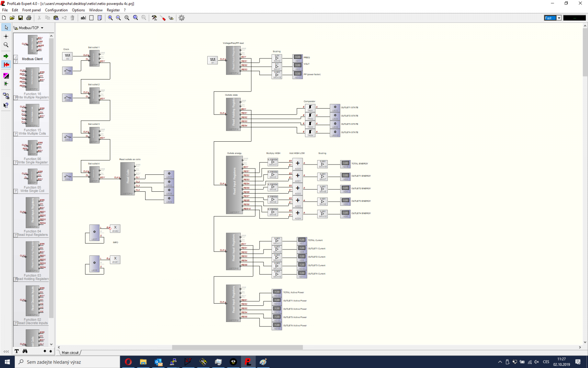
Task: Open the hammer and tools icon
Action: (154, 18)
